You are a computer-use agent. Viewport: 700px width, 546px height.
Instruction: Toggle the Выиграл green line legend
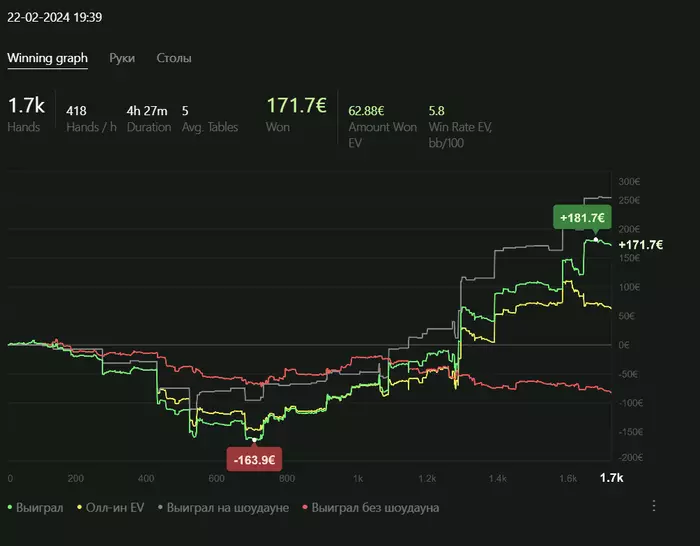click(x=35, y=508)
